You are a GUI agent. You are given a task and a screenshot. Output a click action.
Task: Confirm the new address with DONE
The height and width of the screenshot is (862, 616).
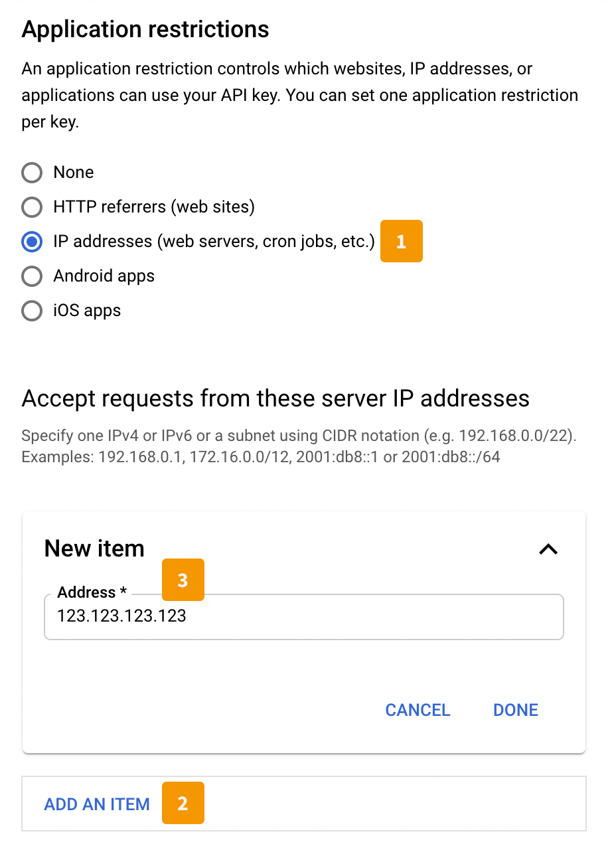pyautogui.click(x=516, y=710)
